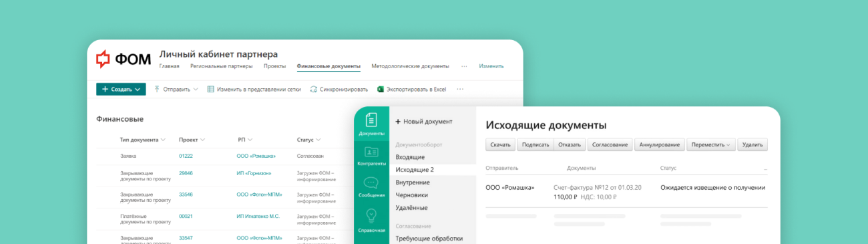
Task: Open the ellipsis column options in Исходящие документы
Action: click(765, 168)
